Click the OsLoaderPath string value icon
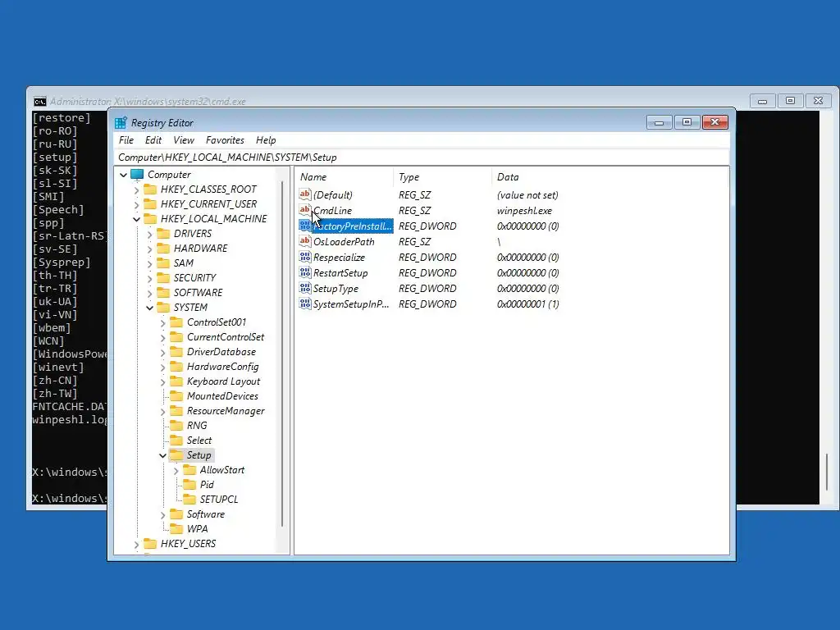Screen dimensions: 840x630 (305, 241)
